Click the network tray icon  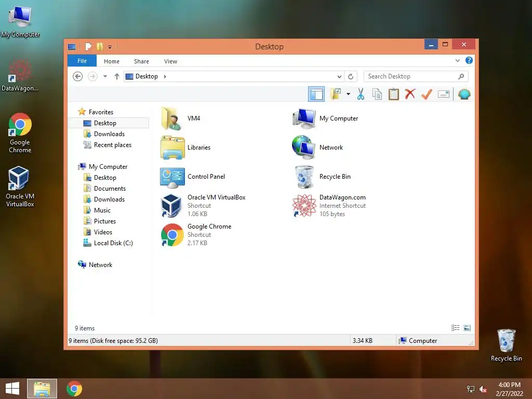pyautogui.click(x=471, y=389)
